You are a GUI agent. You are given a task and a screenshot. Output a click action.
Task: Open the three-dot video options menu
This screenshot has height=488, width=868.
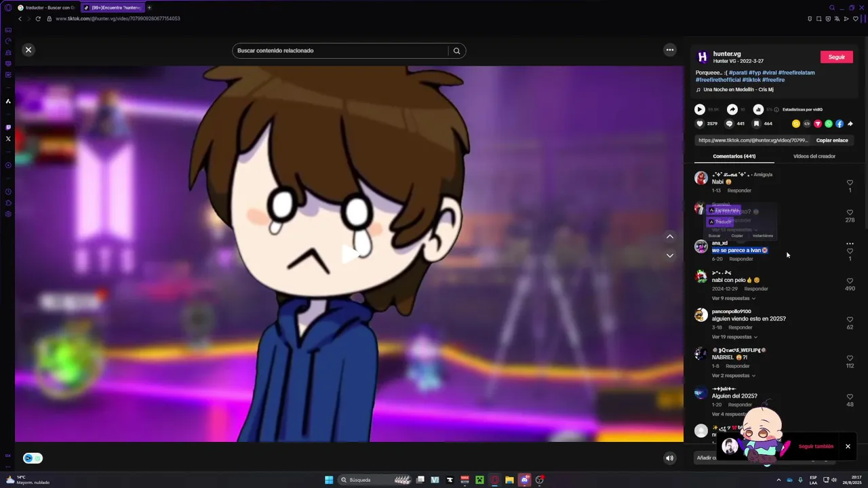[670, 50]
